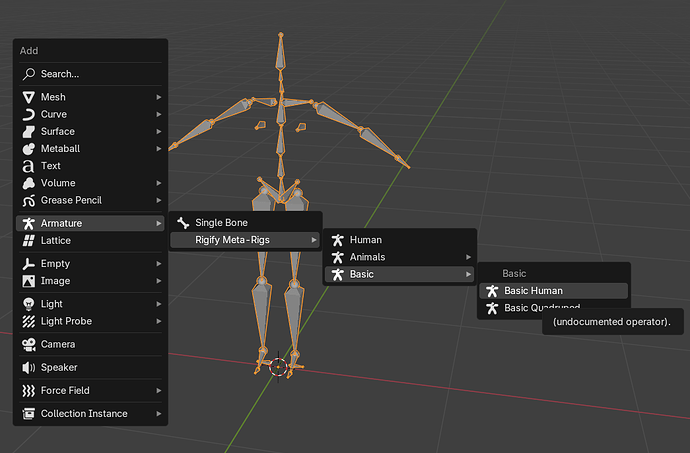Expand the Light Probe submenu arrow
Image resolution: width=690 pixels, height=453 pixels.
[x=159, y=321]
